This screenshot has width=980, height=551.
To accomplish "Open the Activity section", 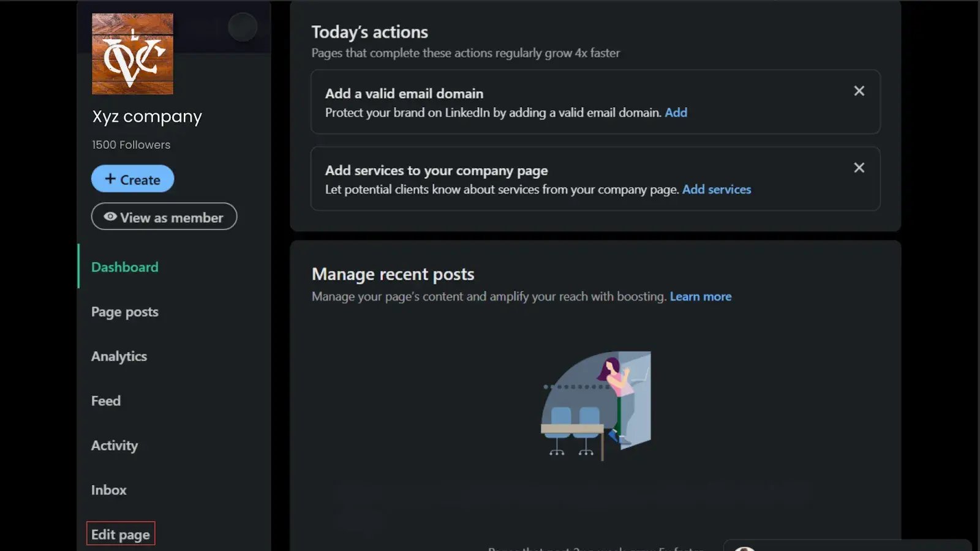I will (x=115, y=446).
